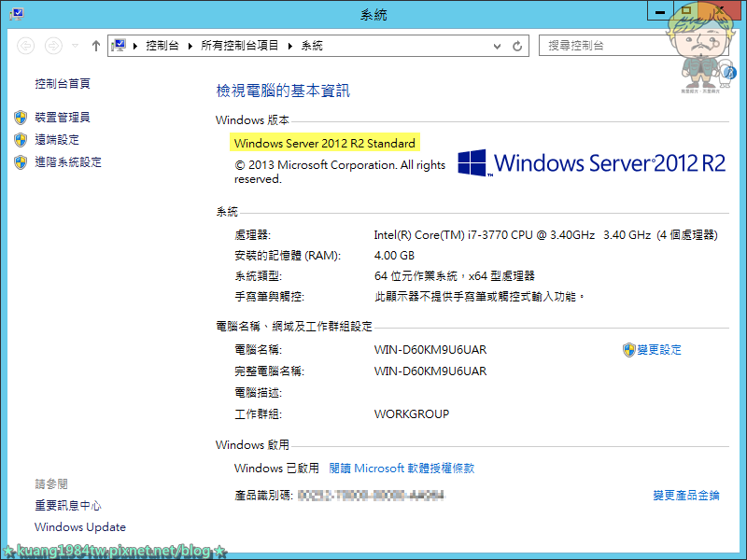Open 遠端設定 from the sidebar

[57, 139]
